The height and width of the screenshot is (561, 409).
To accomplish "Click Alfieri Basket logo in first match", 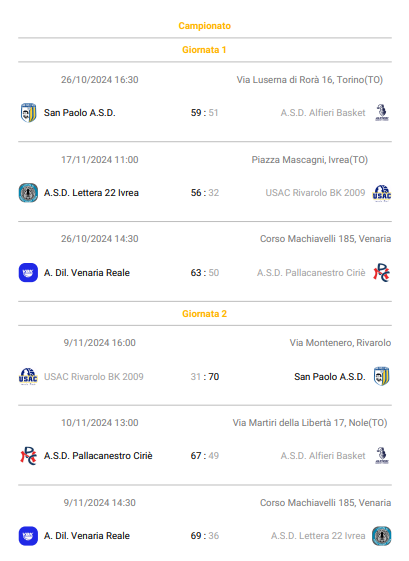I will click(381, 113).
